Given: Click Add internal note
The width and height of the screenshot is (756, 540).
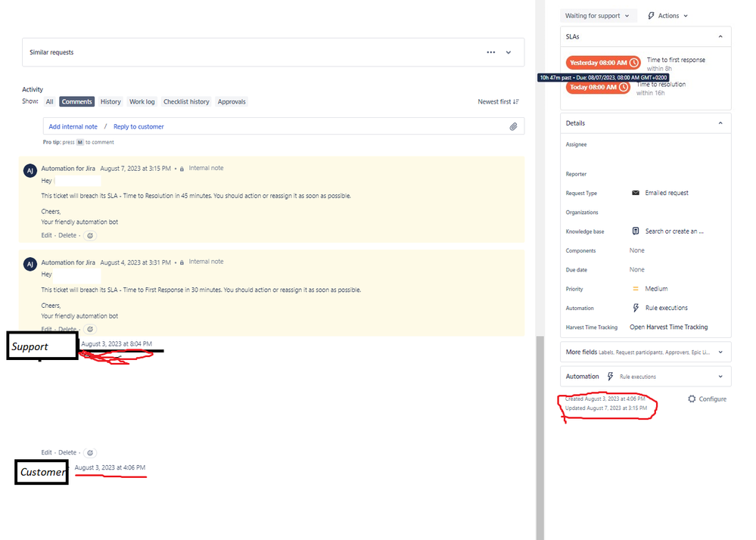Looking at the screenshot, I should pos(73,127).
